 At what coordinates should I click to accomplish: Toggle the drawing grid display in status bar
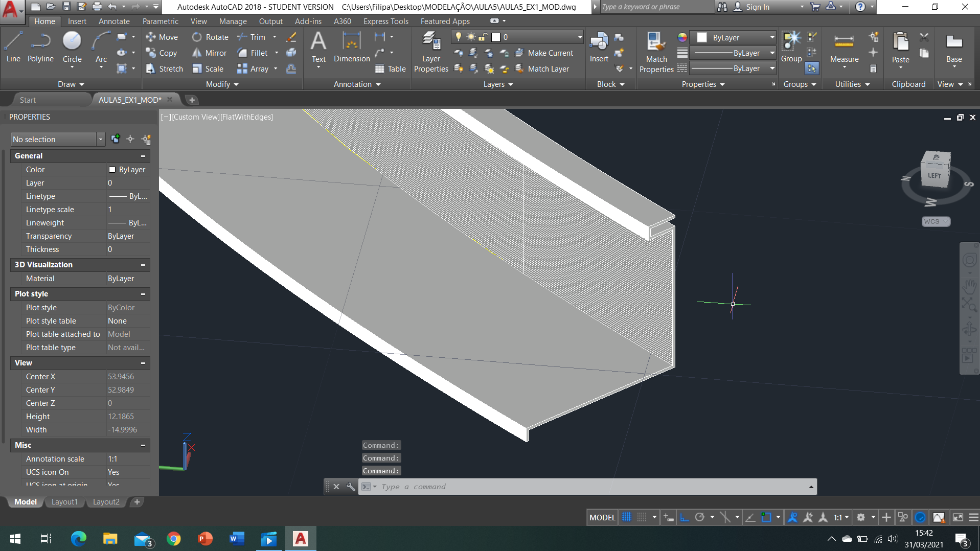(x=626, y=517)
